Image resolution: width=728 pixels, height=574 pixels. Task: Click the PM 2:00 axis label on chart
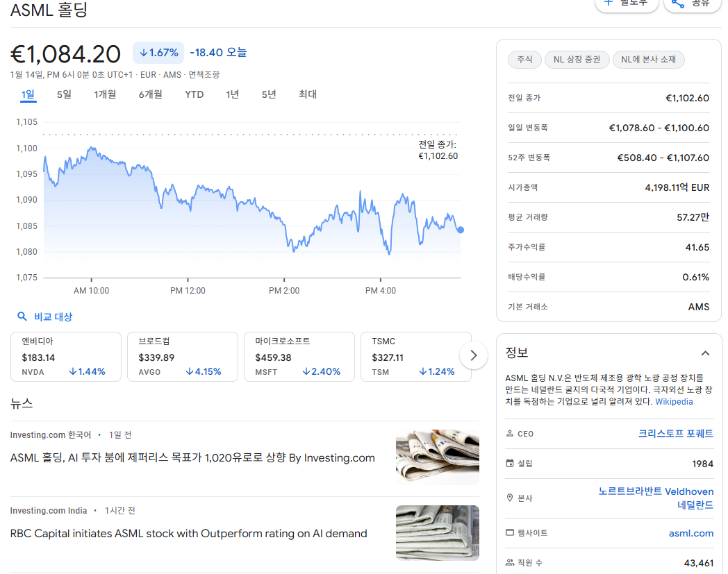click(283, 291)
